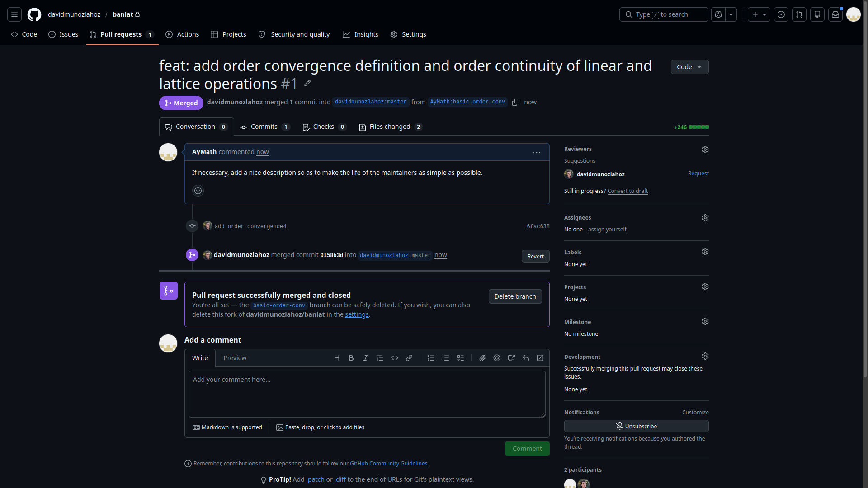868x488 pixels.
Task: Copy head branch name icon
Action: (516, 102)
